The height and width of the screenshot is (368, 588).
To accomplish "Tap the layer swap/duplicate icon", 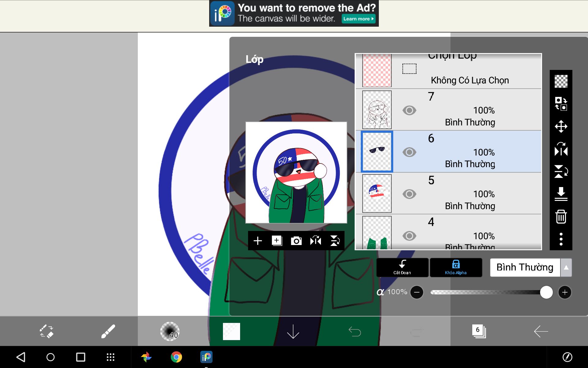I will click(561, 104).
